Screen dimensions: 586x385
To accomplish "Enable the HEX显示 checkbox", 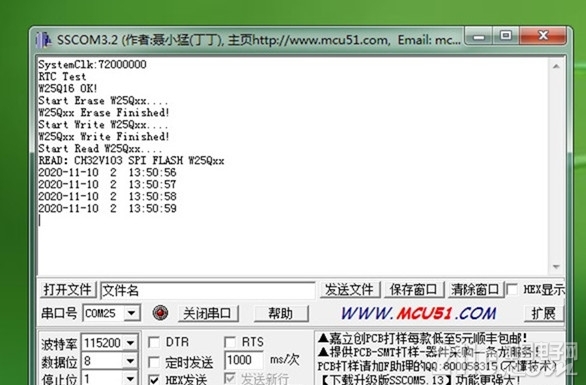I will click(511, 289).
